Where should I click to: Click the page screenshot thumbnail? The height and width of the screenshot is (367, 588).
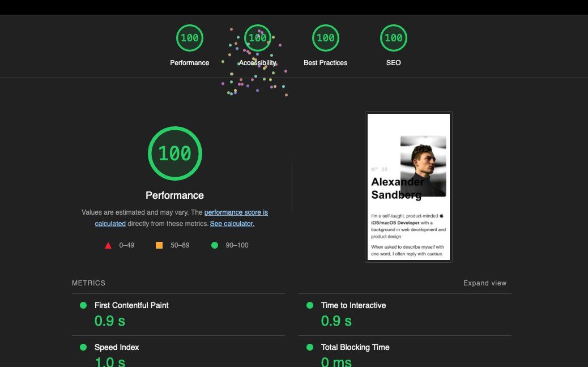tap(408, 186)
